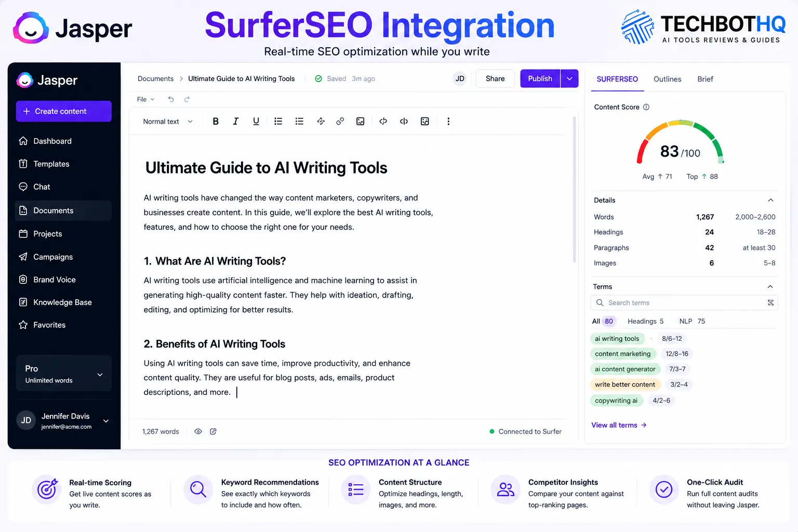The height and width of the screenshot is (532, 798).
Task: Open the Jennifer Davis account menu
Action: (63, 421)
